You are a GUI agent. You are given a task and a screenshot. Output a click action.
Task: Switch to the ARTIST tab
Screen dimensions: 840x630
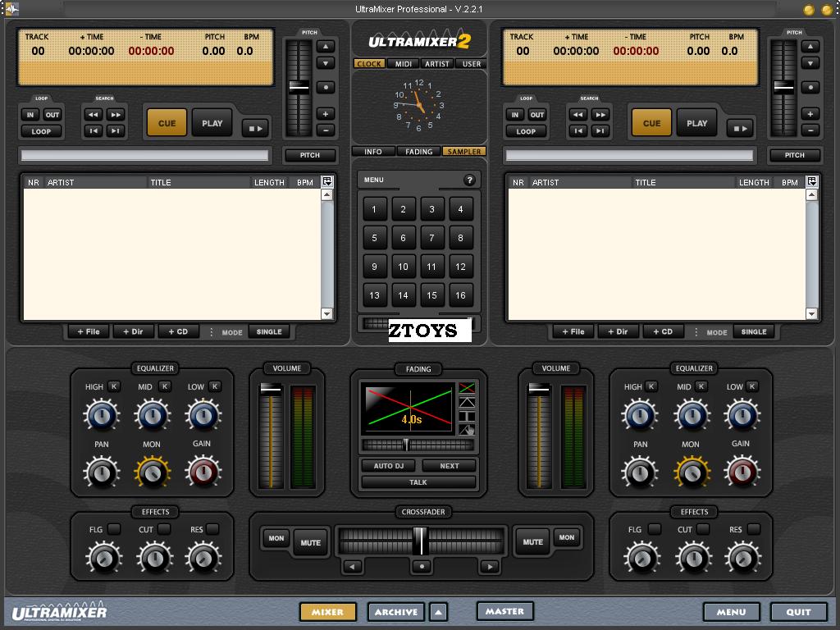point(437,64)
